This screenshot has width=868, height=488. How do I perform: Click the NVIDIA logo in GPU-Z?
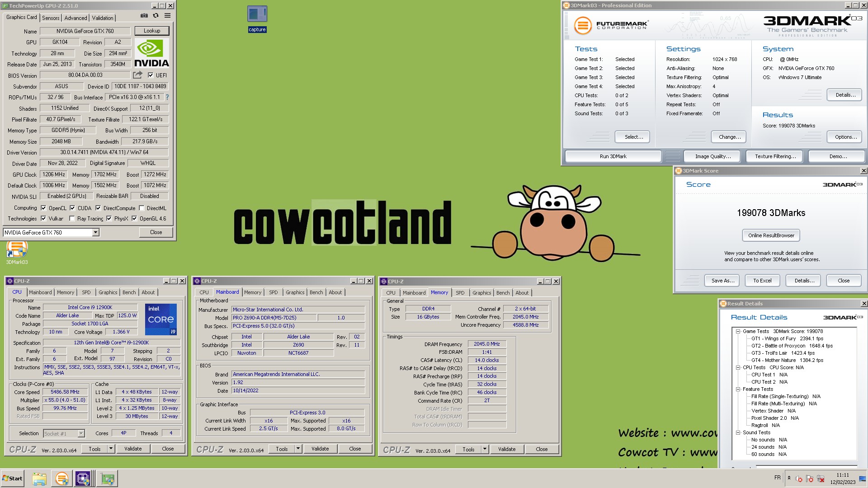[x=151, y=53]
